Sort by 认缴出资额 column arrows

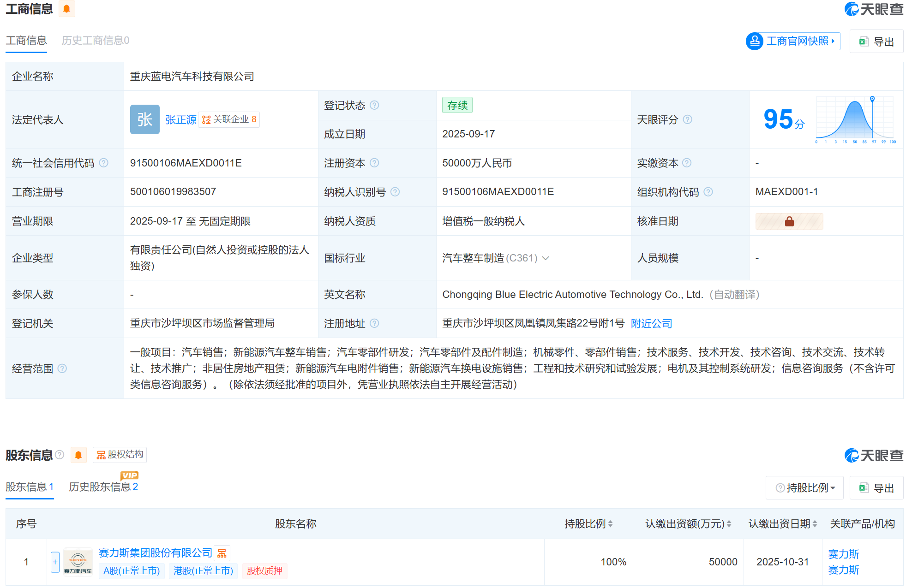click(x=729, y=524)
